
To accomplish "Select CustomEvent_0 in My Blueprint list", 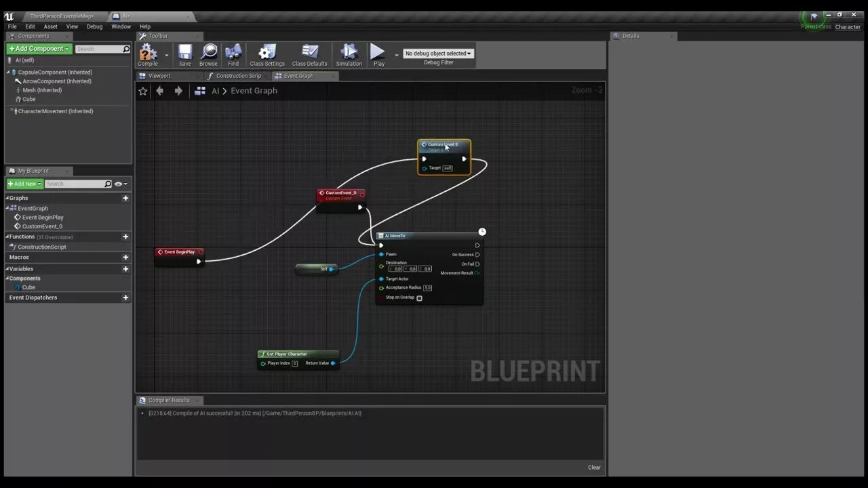I will [42, 226].
